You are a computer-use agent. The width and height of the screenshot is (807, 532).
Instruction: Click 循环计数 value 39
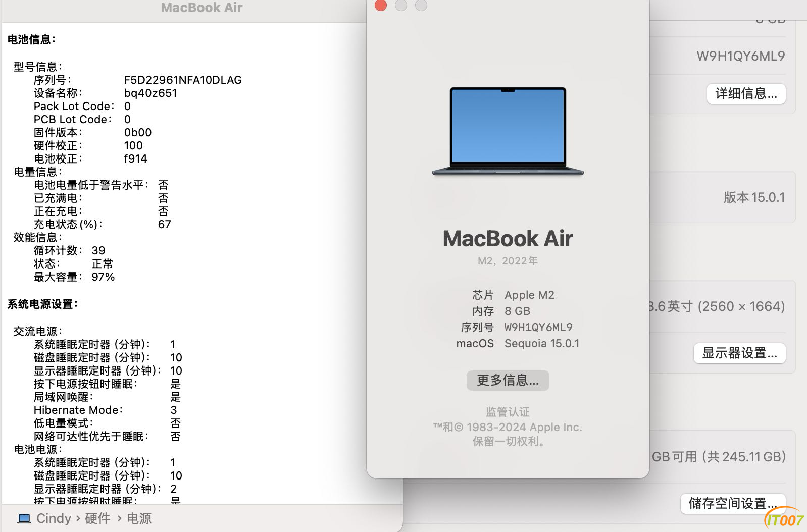(x=98, y=250)
